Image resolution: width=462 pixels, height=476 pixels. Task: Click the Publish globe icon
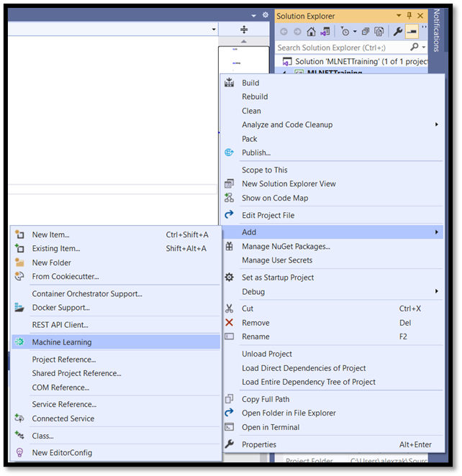click(x=229, y=152)
